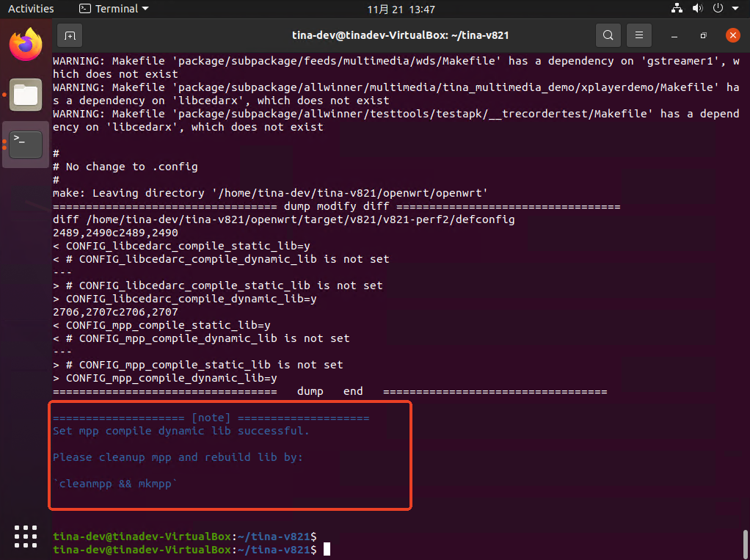Show Applications grid in the dock
Image resolution: width=750 pixels, height=560 pixels.
click(x=26, y=535)
